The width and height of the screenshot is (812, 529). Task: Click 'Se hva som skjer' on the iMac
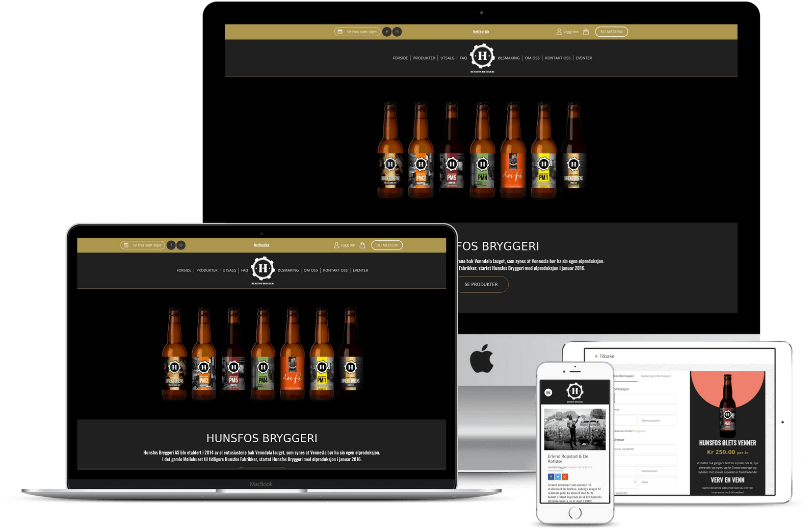357,32
